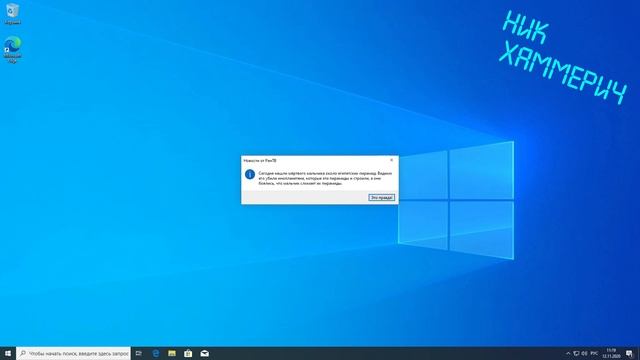
Task: Click the dialog message text
Action: point(325,178)
